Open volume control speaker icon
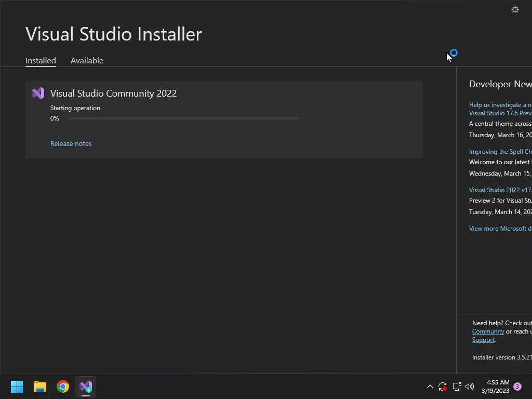This screenshot has width=532, height=399. pos(470,387)
